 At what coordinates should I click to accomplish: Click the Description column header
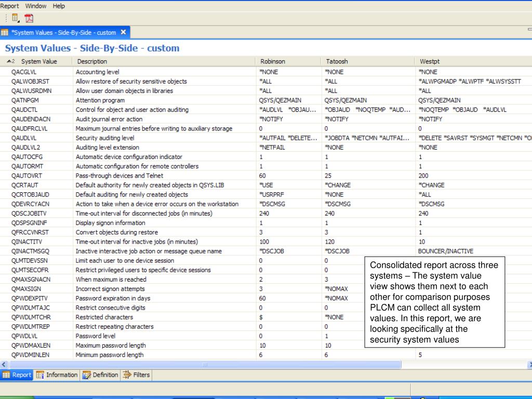coord(164,61)
